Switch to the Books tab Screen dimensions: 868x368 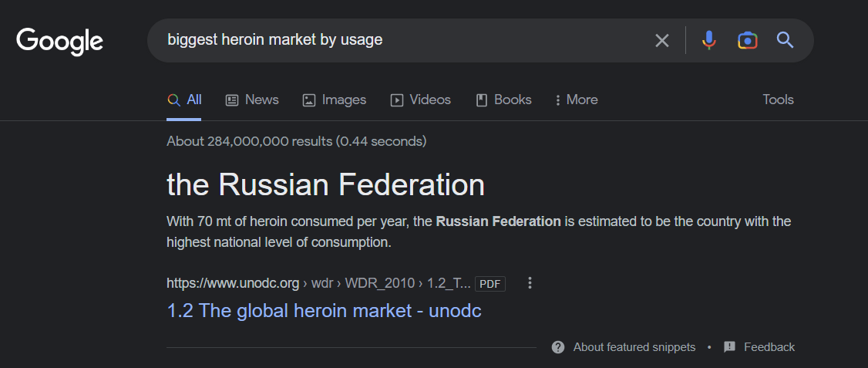click(503, 100)
